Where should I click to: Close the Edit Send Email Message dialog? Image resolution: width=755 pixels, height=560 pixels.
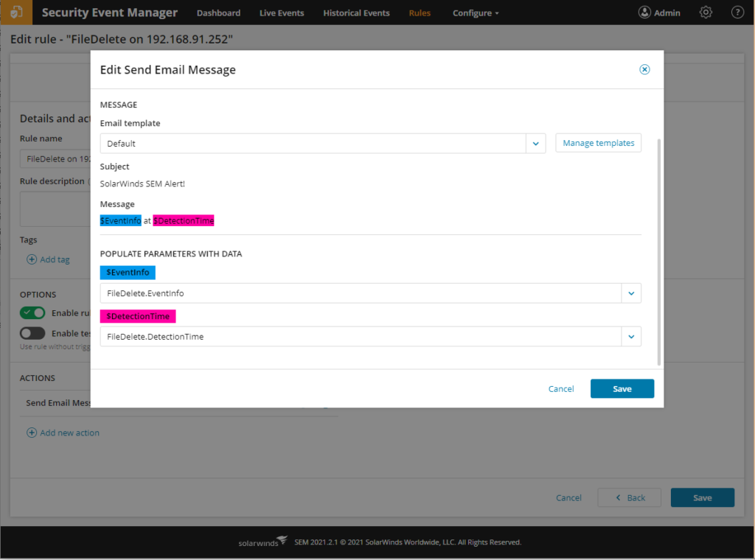coord(644,70)
